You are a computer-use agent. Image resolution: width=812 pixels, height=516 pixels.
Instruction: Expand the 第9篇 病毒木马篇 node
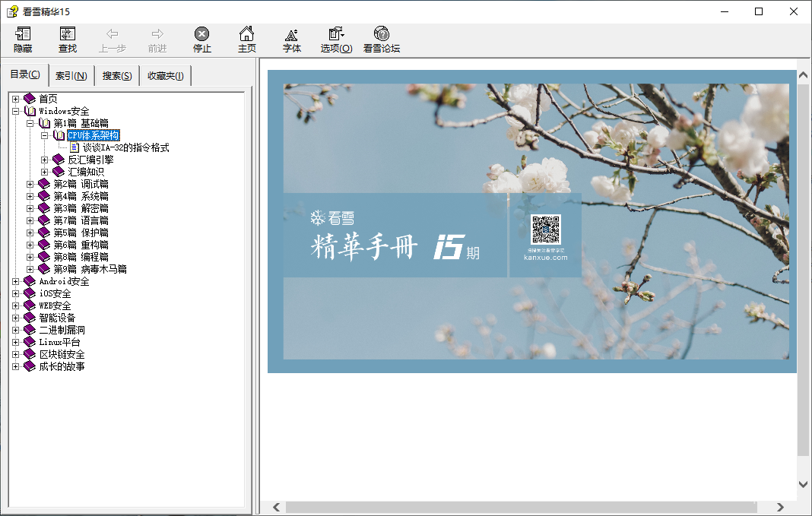click(30, 269)
